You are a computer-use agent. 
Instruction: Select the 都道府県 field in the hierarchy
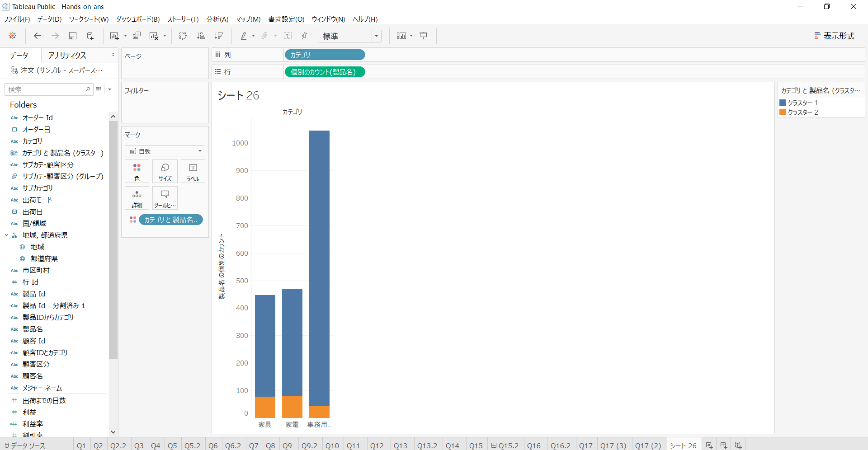point(44,258)
